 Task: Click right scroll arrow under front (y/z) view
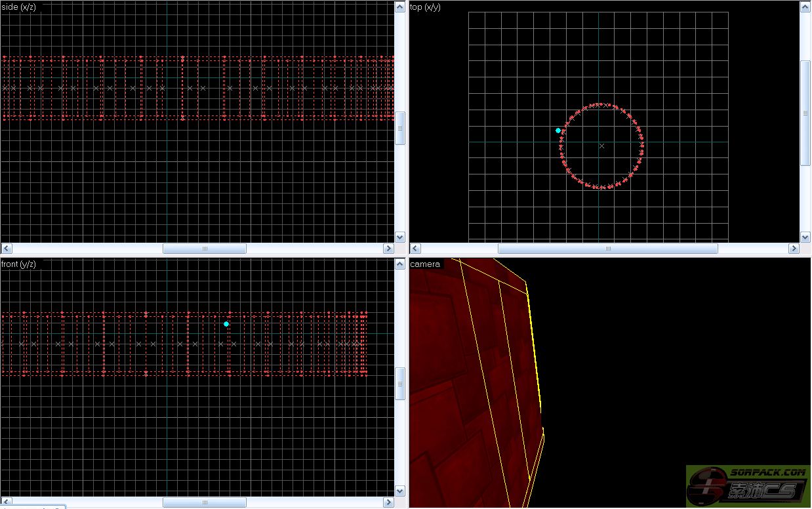tap(388, 502)
